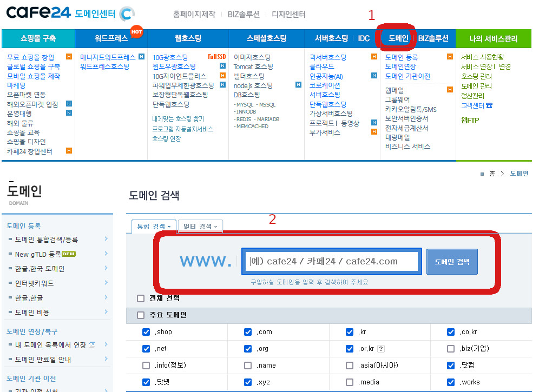Click the N badge beside 해외오픈마켓 입점
The width and height of the screenshot is (539, 392).
pos(69,104)
